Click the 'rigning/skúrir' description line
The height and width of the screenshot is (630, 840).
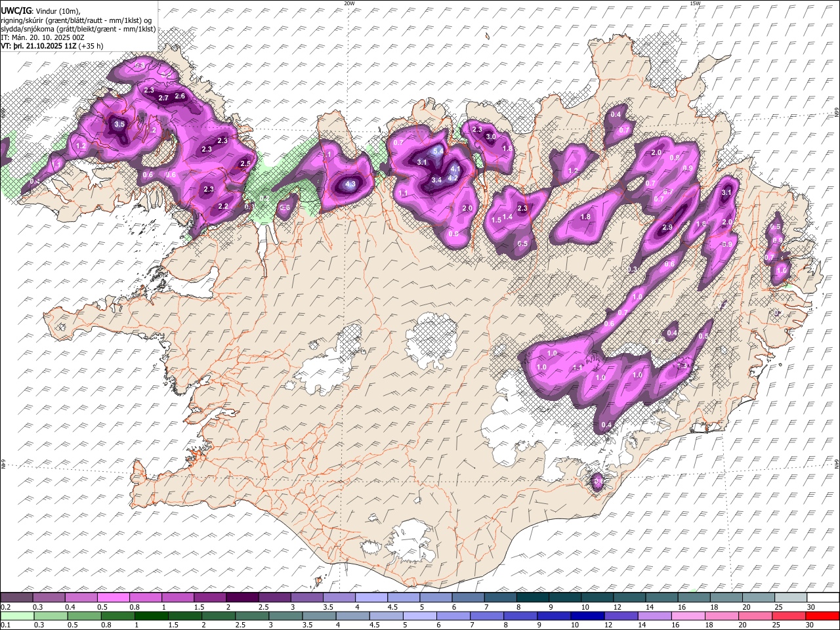click(77, 20)
